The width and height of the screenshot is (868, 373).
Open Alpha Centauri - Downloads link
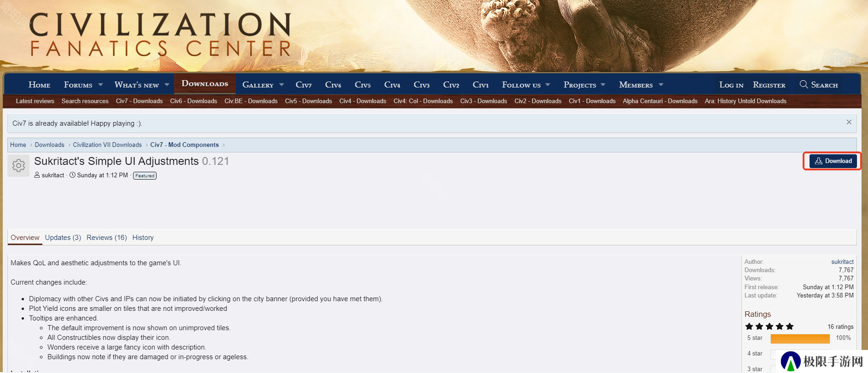click(660, 101)
